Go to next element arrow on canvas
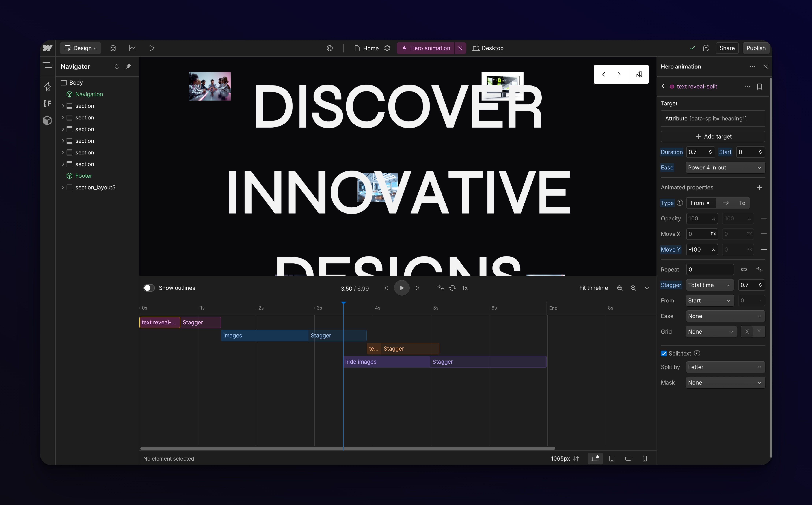This screenshot has width=812, height=505. [619, 74]
